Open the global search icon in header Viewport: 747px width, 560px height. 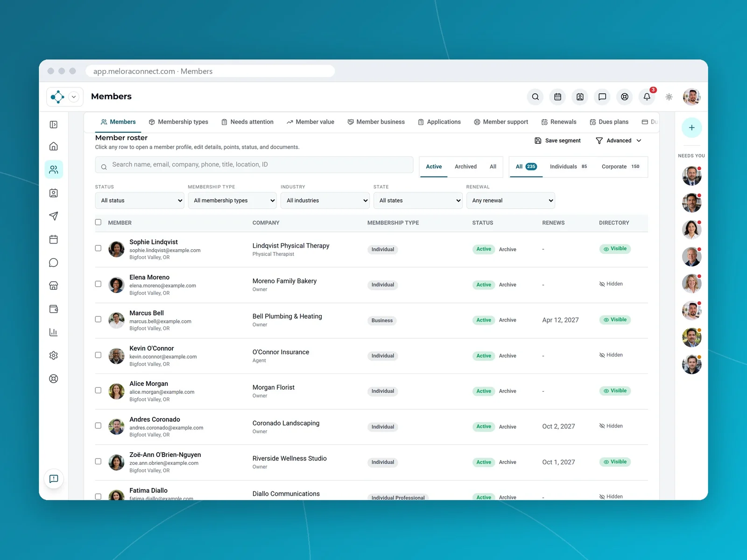tap(536, 97)
